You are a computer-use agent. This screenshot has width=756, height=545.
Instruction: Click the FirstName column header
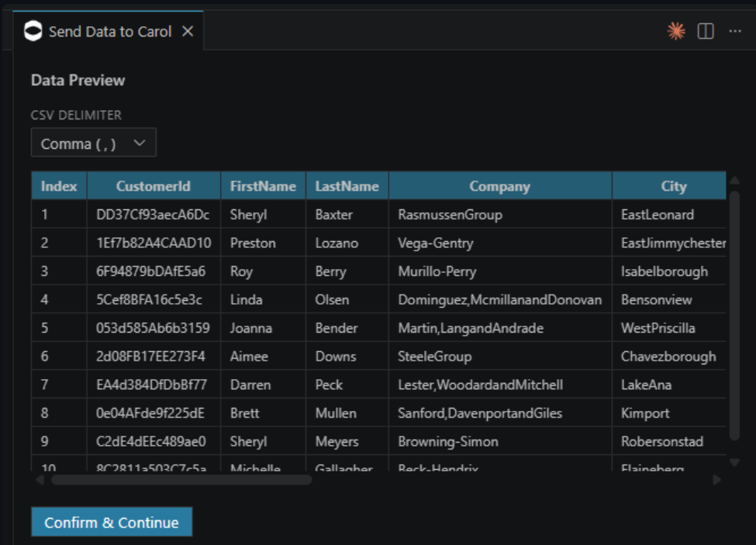(x=263, y=186)
